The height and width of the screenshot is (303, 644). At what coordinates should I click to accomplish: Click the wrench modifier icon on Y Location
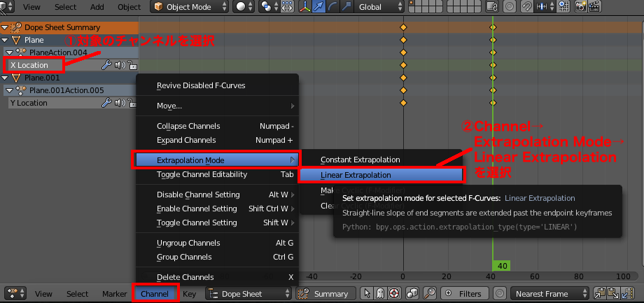click(x=106, y=103)
